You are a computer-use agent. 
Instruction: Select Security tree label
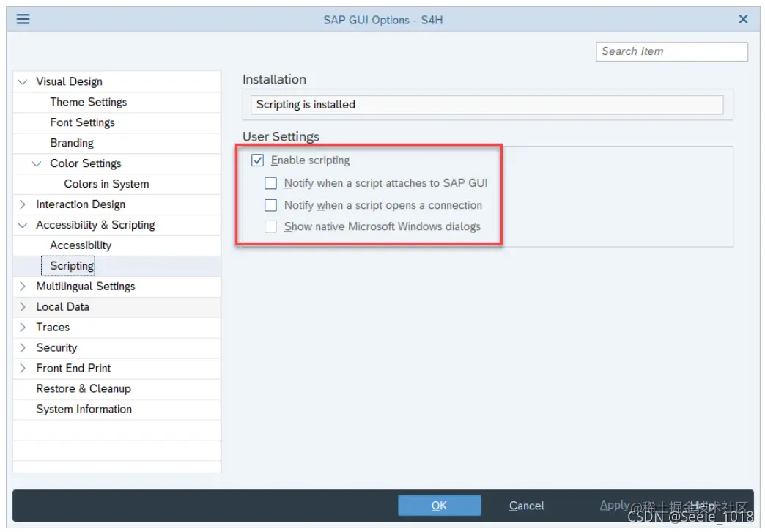point(56,348)
